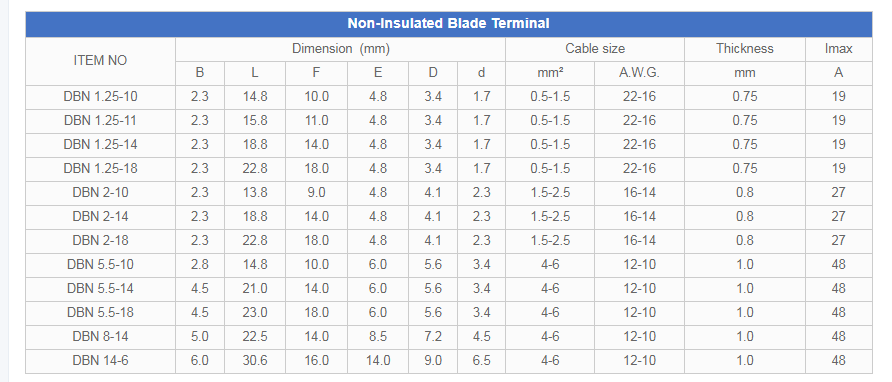892x382 pixels.
Task: Click the Thickness column header
Action: tap(745, 49)
